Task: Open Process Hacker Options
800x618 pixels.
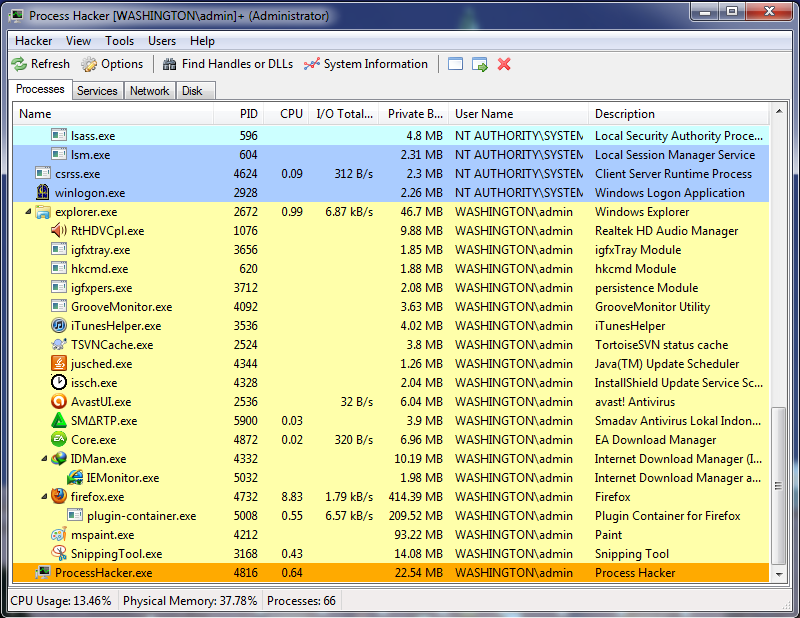Action: coord(112,63)
